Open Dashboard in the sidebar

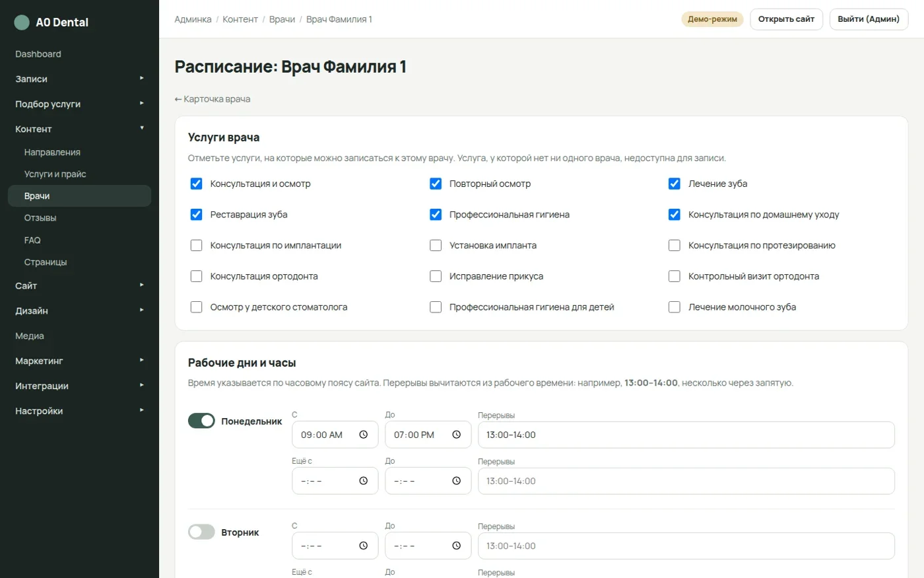(x=79, y=54)
